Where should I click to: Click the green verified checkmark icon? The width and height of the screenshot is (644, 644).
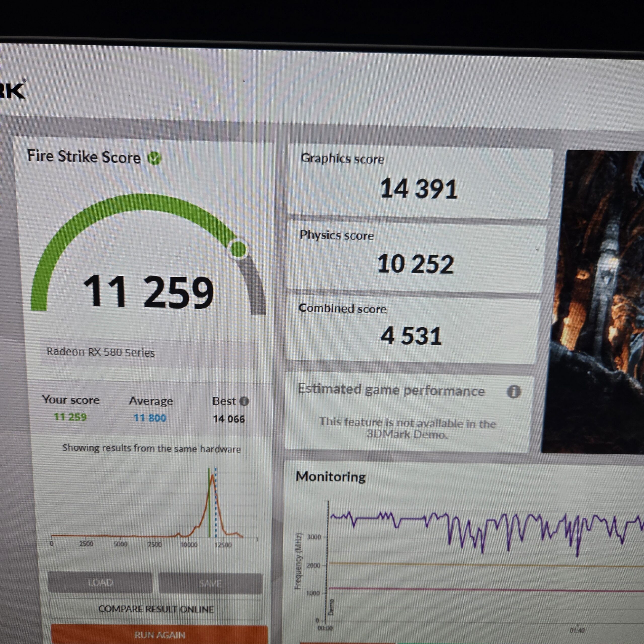[x=154, y=159]
